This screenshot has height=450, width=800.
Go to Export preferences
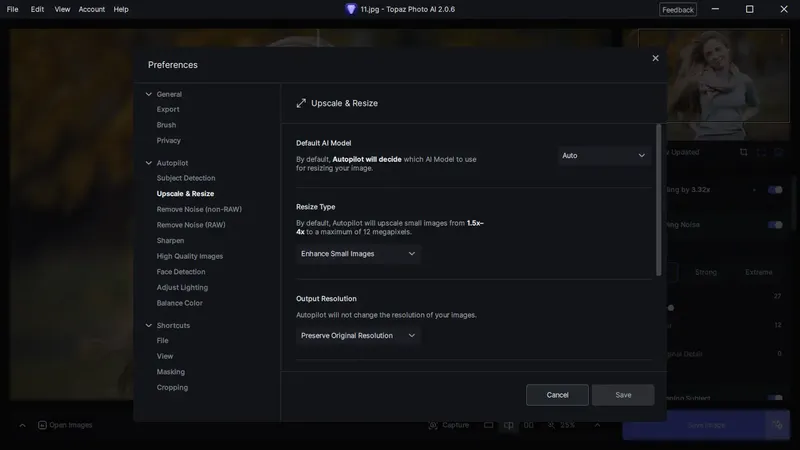point(168,109)
